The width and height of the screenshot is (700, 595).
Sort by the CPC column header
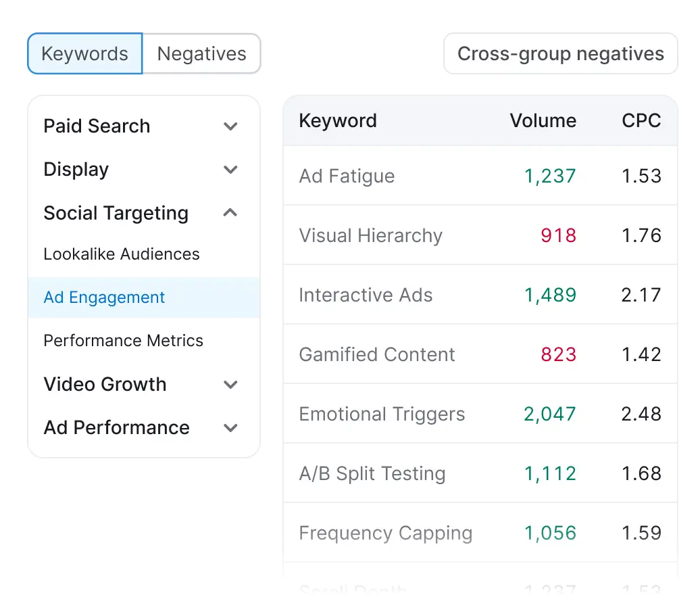[641, 121]
